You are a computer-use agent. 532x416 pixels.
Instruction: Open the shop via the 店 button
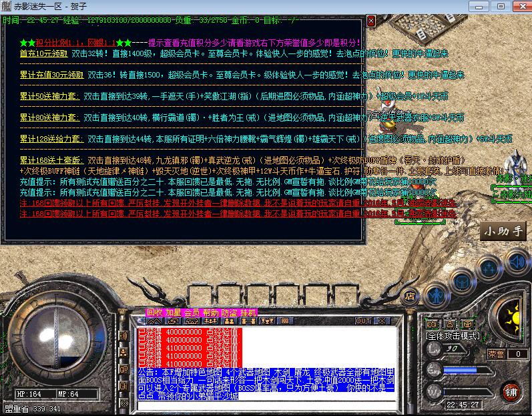point(410,294)
